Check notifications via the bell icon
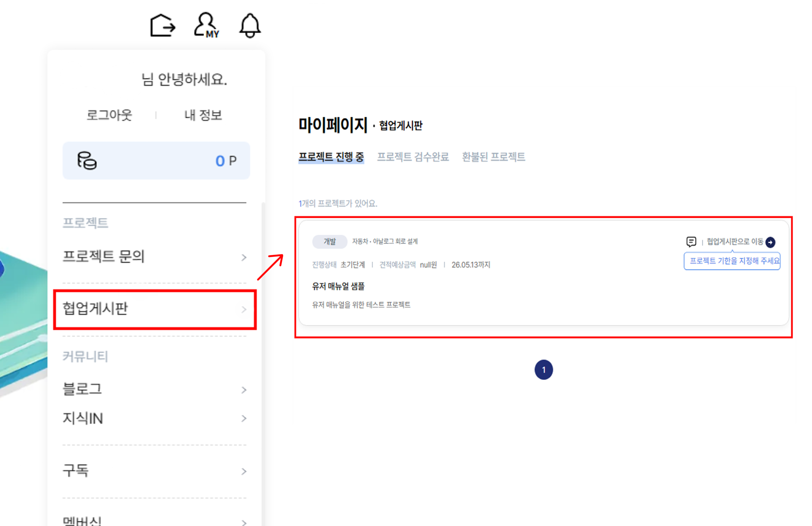 (249, 25)
